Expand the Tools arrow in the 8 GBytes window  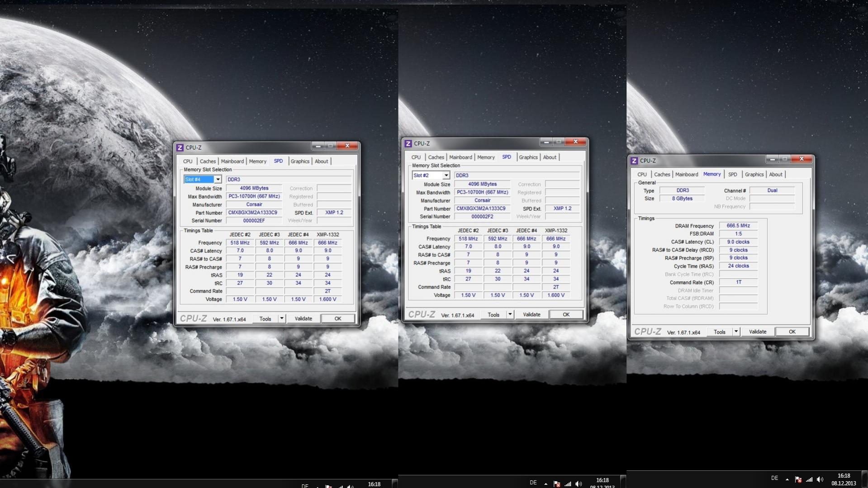736,332
